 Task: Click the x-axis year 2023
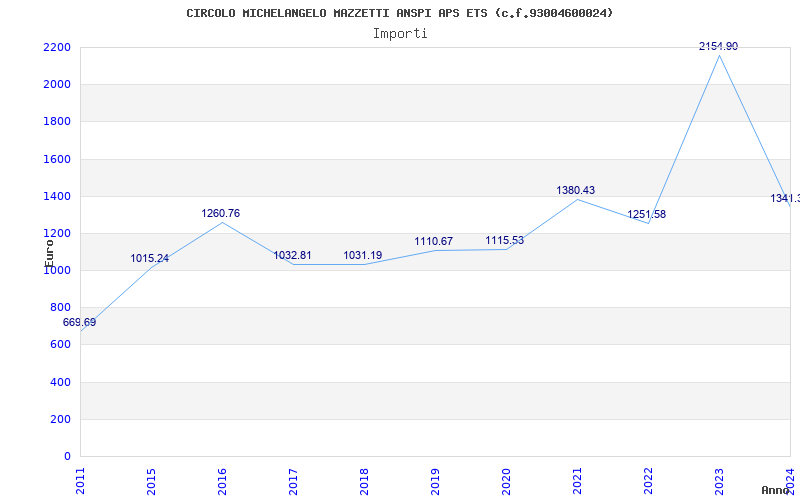tap(719, 481)
